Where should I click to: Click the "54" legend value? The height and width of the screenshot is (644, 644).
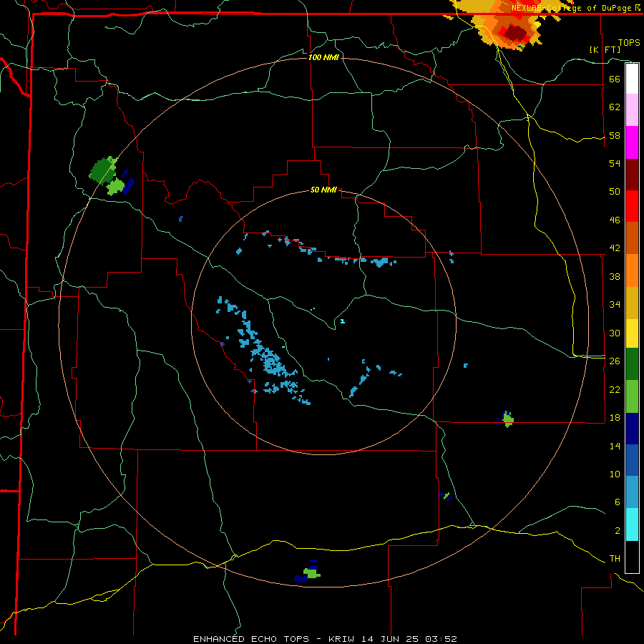pos(615,163)
